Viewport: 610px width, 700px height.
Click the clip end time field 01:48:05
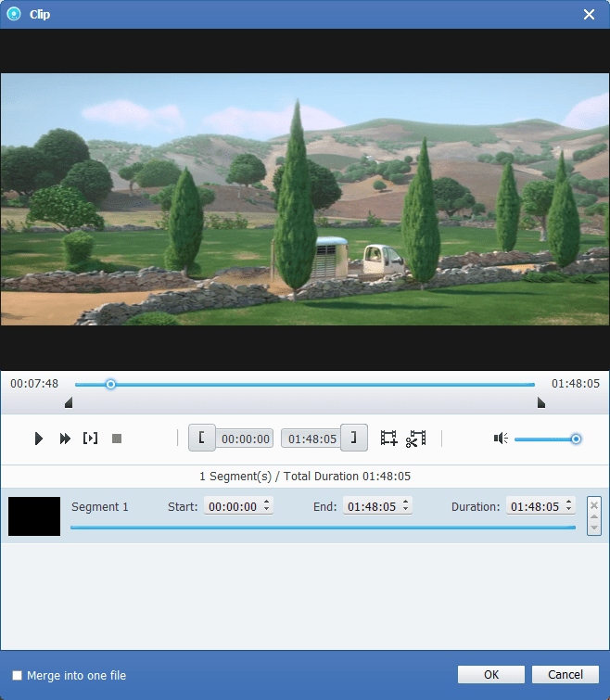311,439
